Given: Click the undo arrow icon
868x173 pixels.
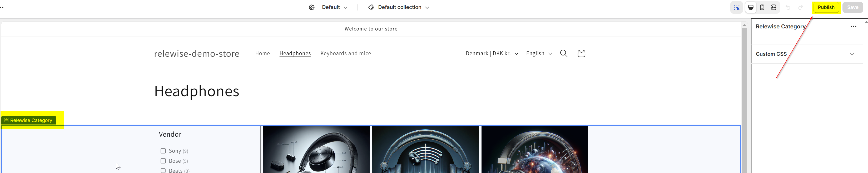Looking at the screenshot, I should coord(788,7).
